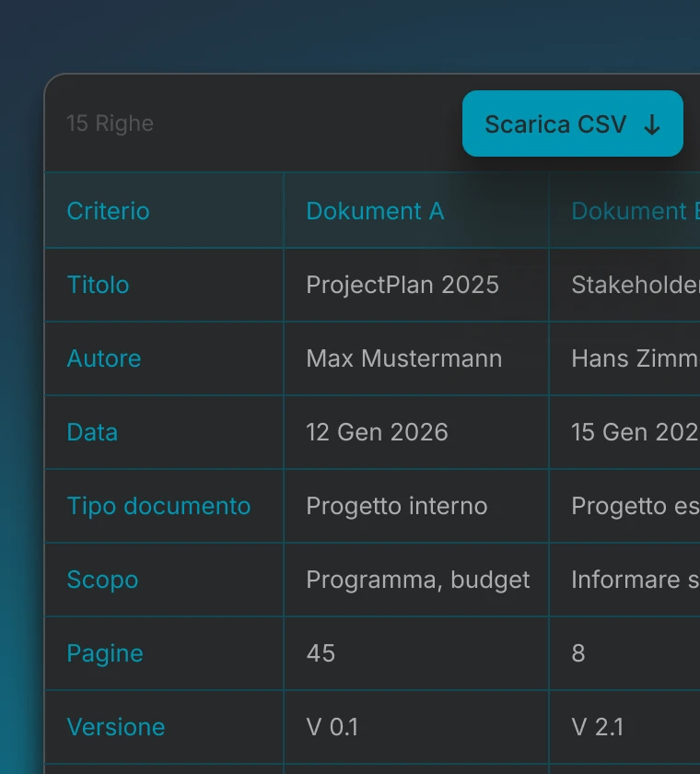Viewport: 700px width, 774px height.
Task: Select the 45 pages cell
Action: coord(321,653)
